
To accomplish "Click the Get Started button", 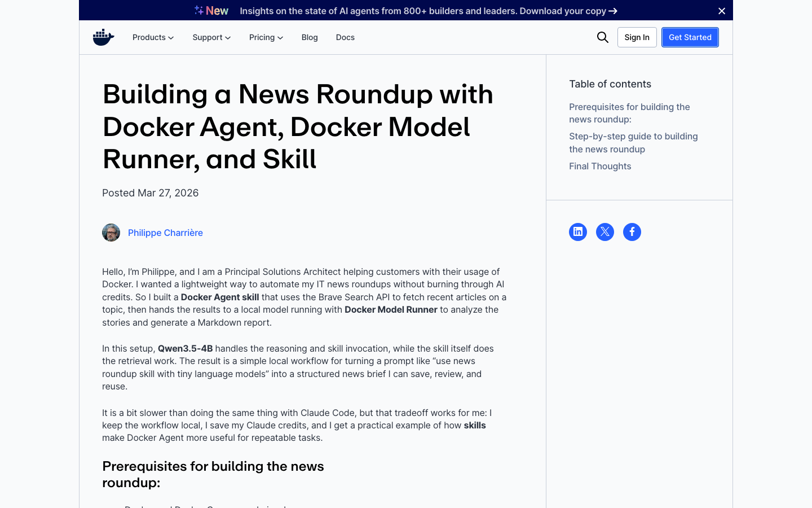I will coord(690,37).
